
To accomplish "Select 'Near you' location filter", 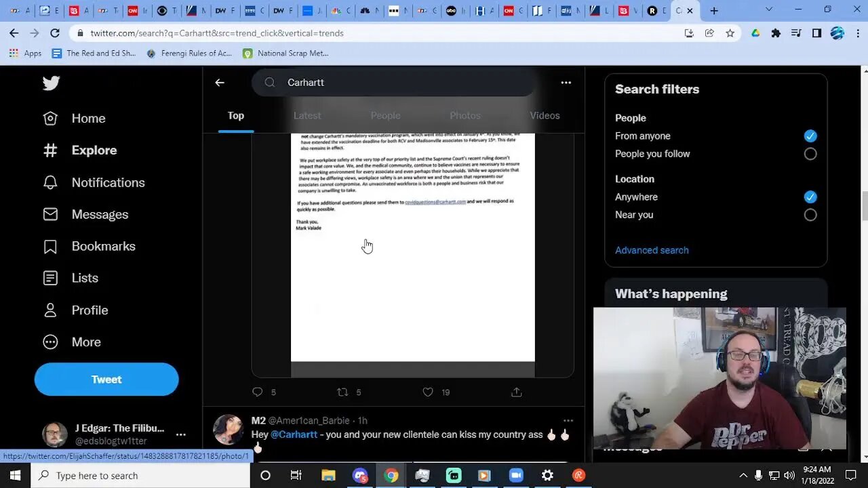I will click(x=810, y=215).
